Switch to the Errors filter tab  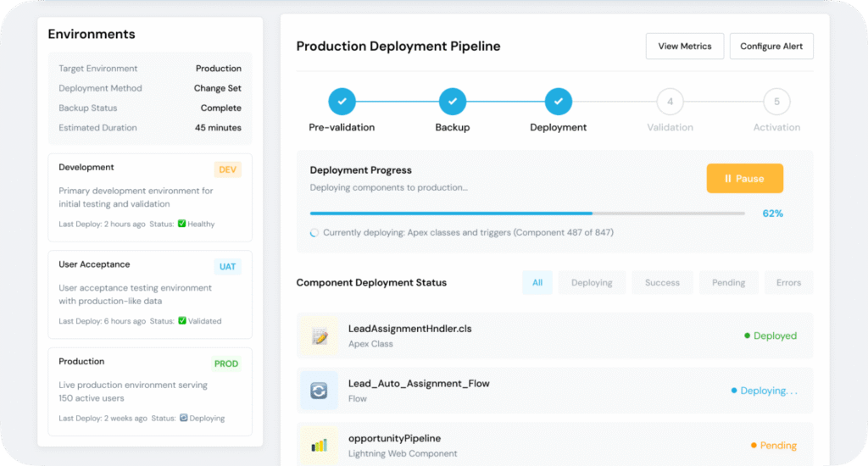pyautogui.click(x=788, y=283)
